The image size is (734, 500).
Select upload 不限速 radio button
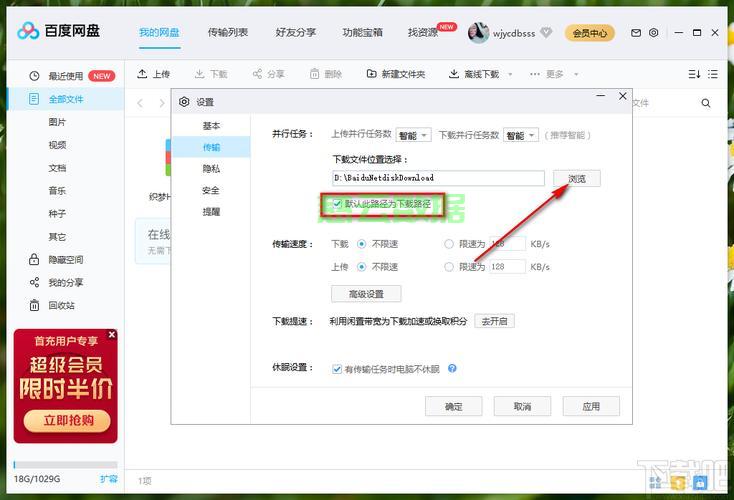pyautogui.click(x=361, y=267)
